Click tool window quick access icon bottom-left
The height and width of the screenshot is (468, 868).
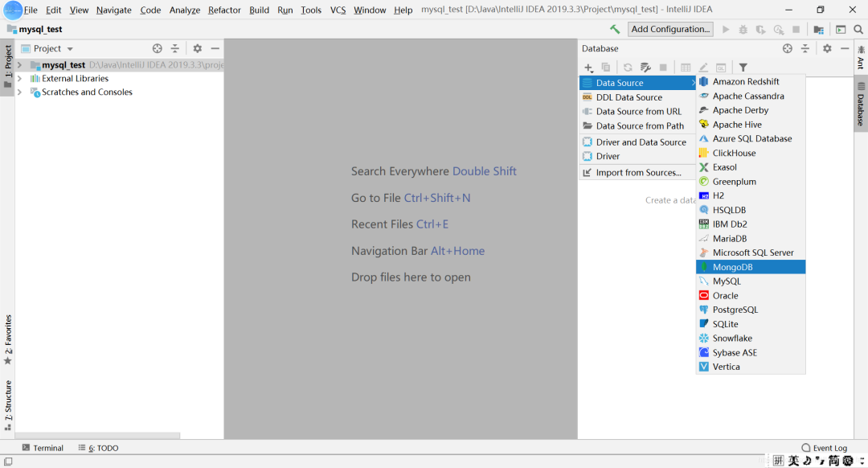click(x=8, y=461)
